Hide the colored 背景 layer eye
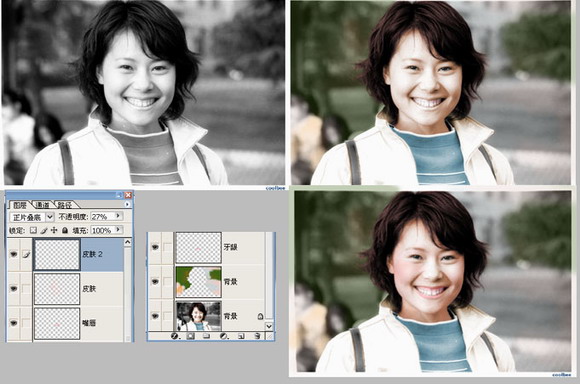Viewport: 580px width, 384px height. tap(155, 282)
